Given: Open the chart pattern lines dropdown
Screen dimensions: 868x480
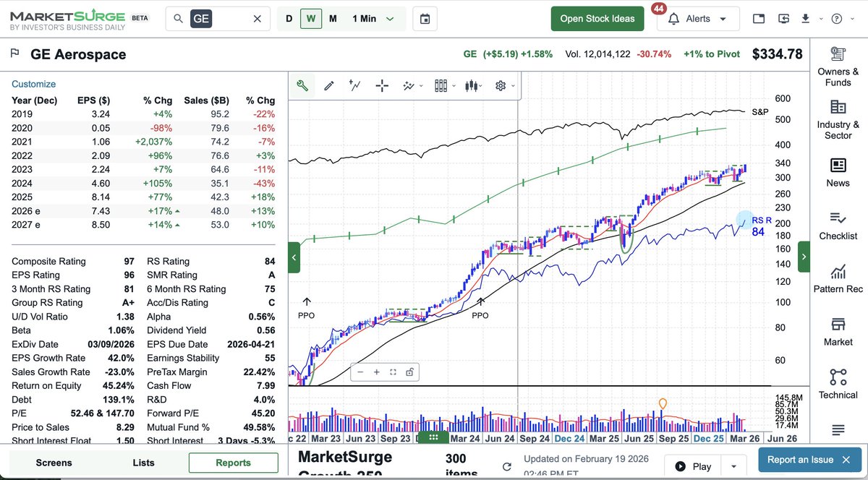Looking at the screenshot, I should [x=412, y=85].
